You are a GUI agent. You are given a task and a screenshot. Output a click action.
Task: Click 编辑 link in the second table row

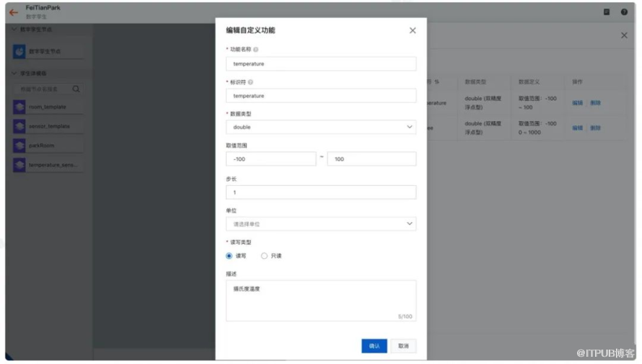[x=577, y=128]
